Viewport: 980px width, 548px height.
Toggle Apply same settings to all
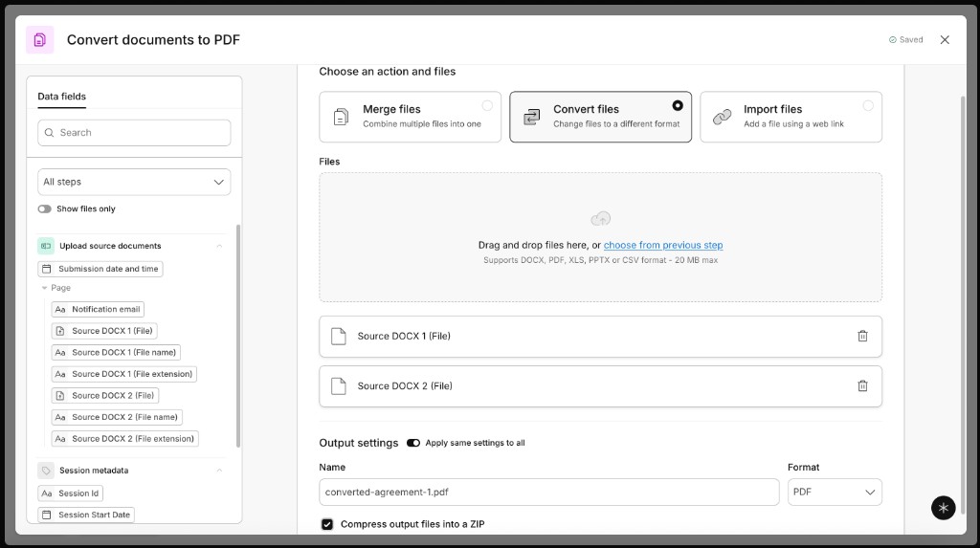(413, 443)
